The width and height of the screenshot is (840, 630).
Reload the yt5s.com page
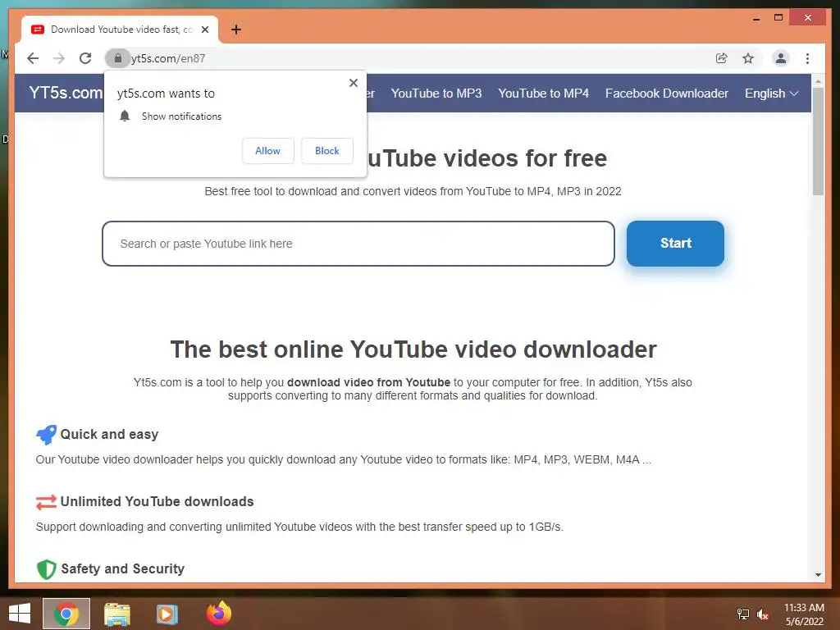coord(85,58)
